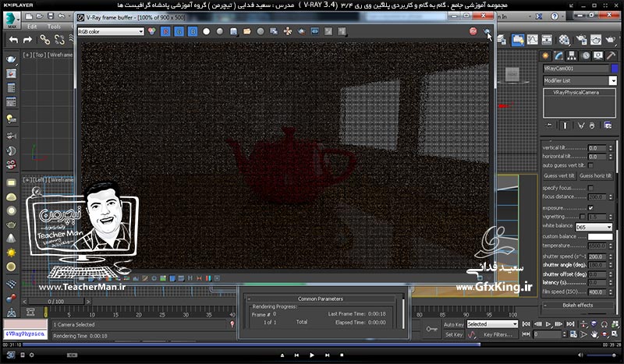Viewport: 624px width, 364px height.
Task: Click Go to End in animation controls
Action: point(570,324)
